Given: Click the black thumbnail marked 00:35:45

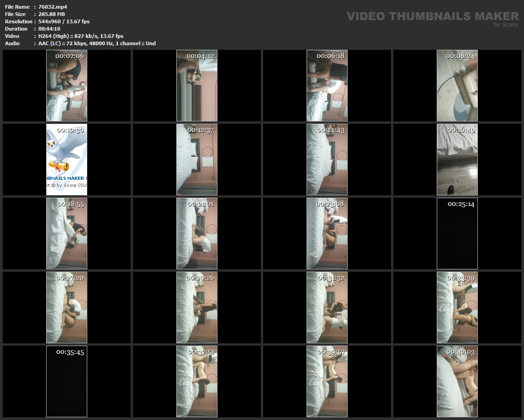Looking at the screenshot, I should (67, 382).
